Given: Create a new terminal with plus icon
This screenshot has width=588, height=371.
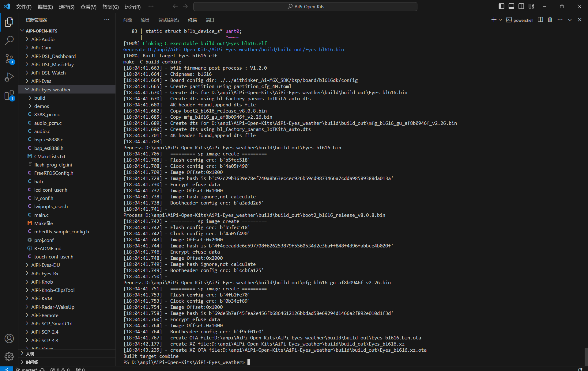Looking at the screenshot, I should [x=494, y=20].
